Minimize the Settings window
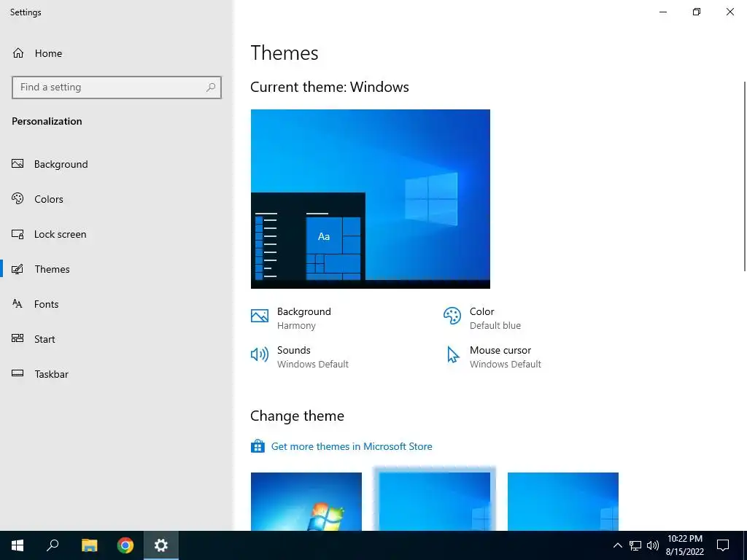747x560 pixels. point(662,12)
